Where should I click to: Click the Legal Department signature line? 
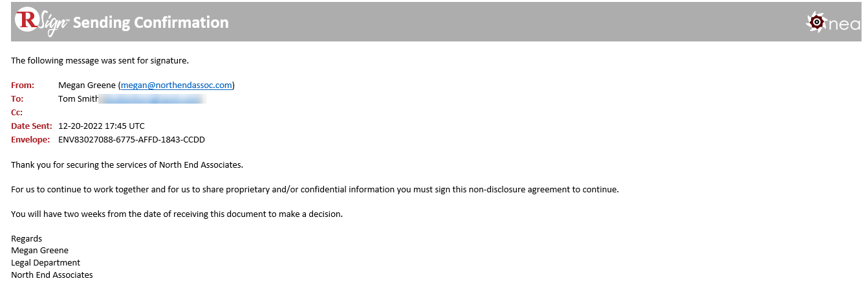(45, 262)
